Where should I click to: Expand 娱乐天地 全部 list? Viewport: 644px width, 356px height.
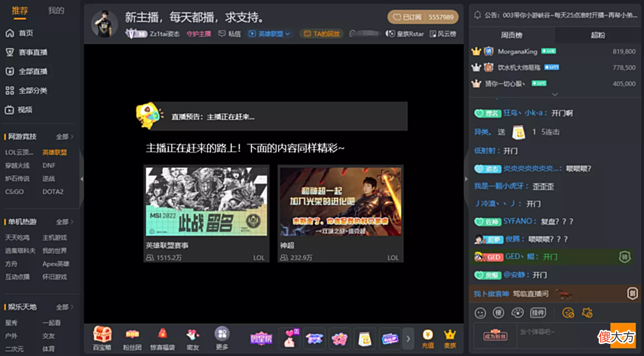pos(65,307)
